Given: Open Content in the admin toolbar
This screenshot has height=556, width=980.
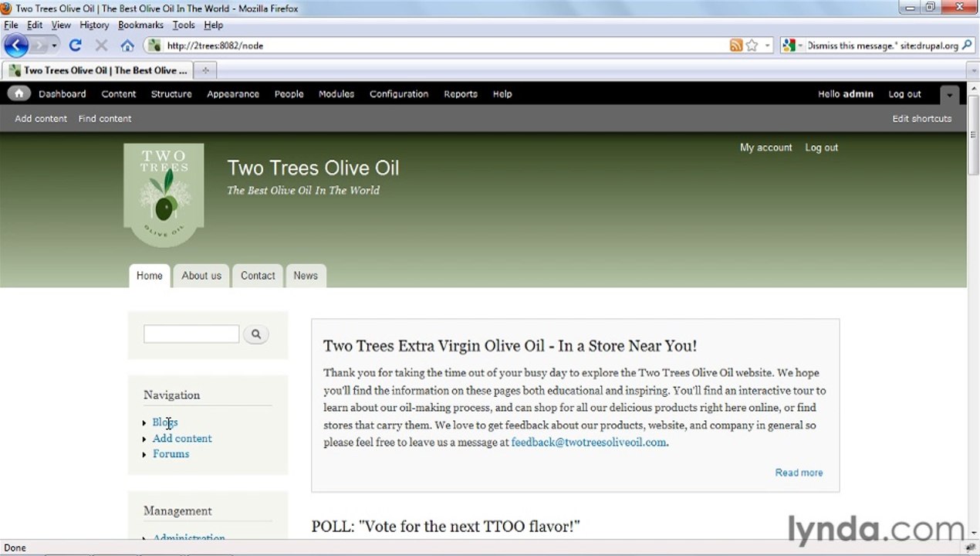Looking at the screenshot, I should coord(119,93).
